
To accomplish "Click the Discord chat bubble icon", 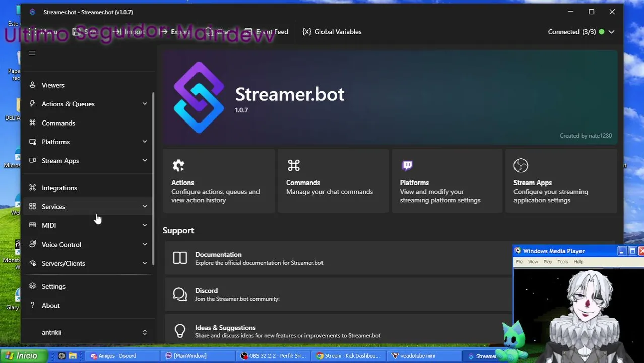I will 180,294.
